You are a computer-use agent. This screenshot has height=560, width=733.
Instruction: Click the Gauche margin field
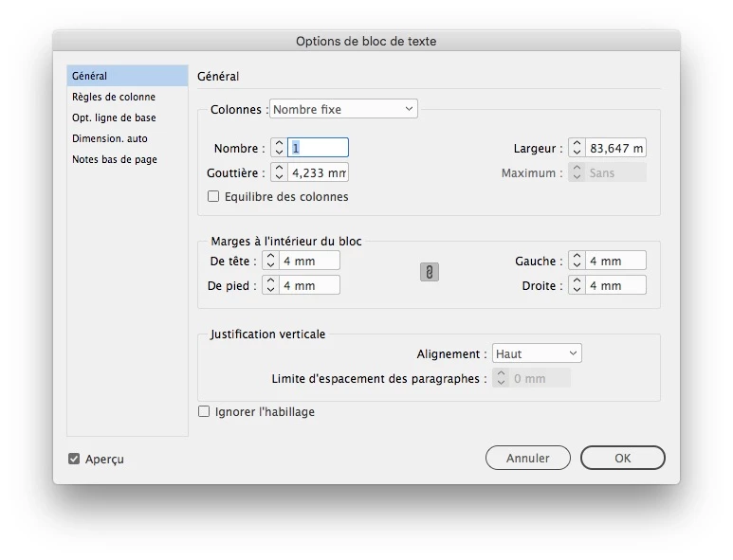[615, 261]
